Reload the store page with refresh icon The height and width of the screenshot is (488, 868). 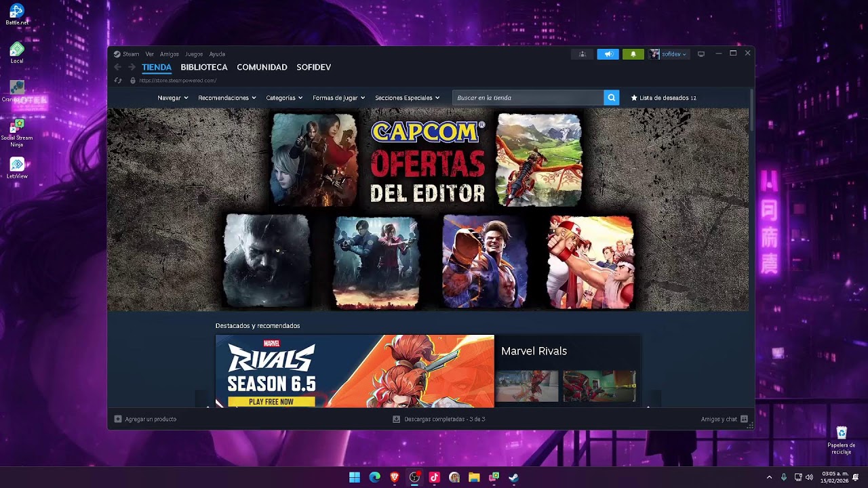click(x=117, y=81)
